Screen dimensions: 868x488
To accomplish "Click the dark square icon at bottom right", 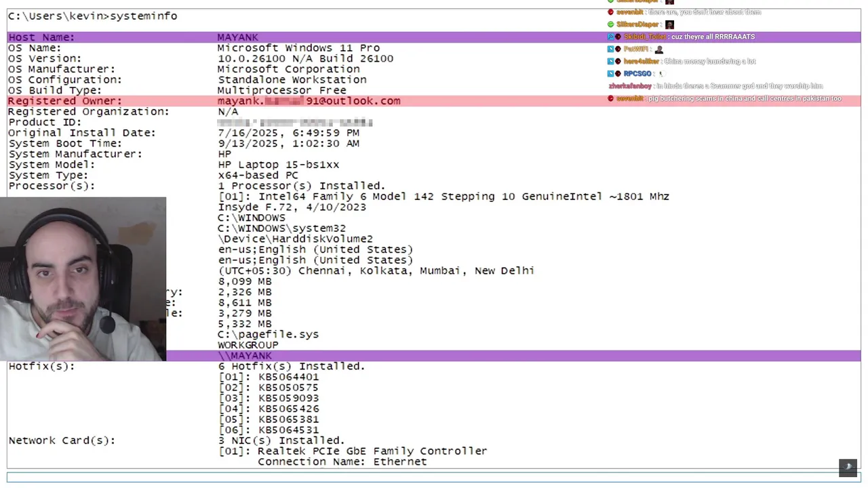I will click(x=848, y=468).
